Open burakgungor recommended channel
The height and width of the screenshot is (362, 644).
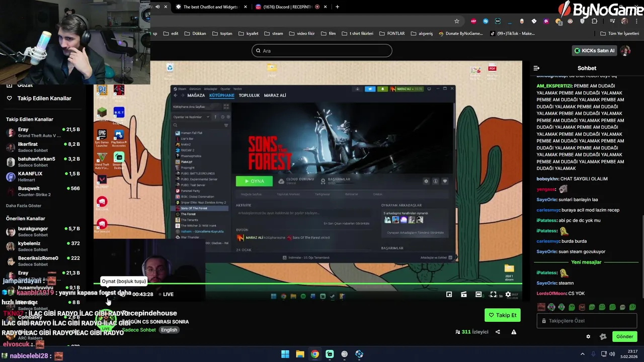(43, 232)
